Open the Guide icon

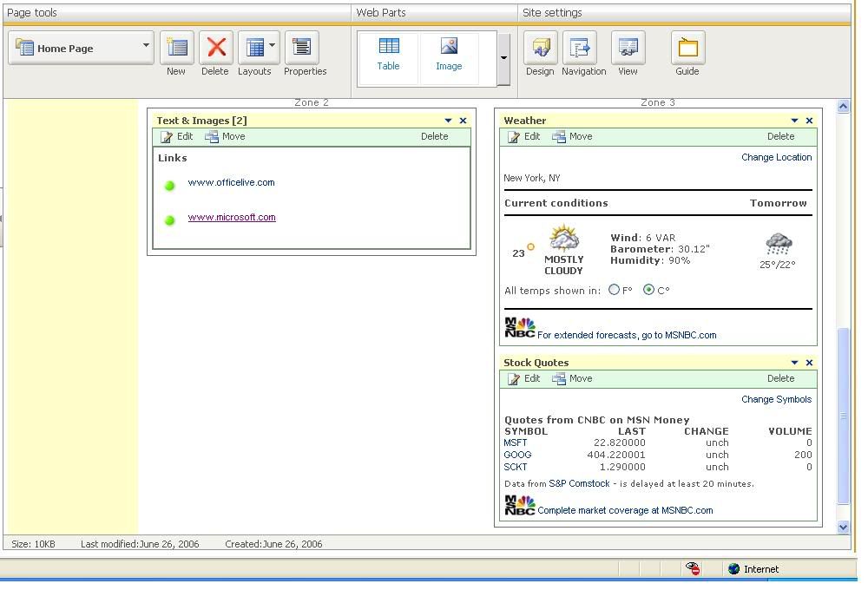point(687,48)
